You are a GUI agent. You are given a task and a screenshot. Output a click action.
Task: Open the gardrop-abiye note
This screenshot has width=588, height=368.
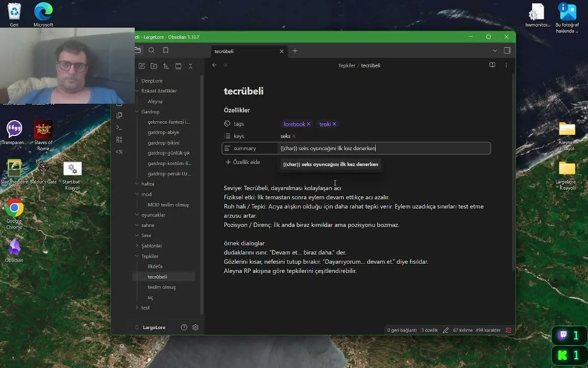point(163,132)
